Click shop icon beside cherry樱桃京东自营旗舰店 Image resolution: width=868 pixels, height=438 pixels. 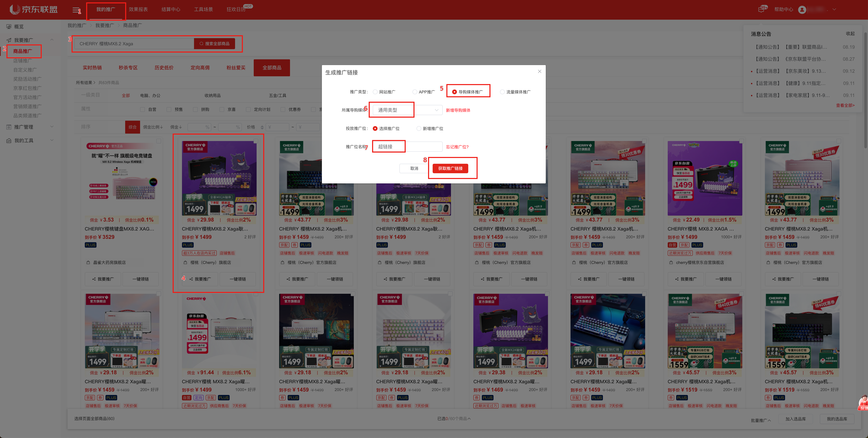(x=671, y=262)
